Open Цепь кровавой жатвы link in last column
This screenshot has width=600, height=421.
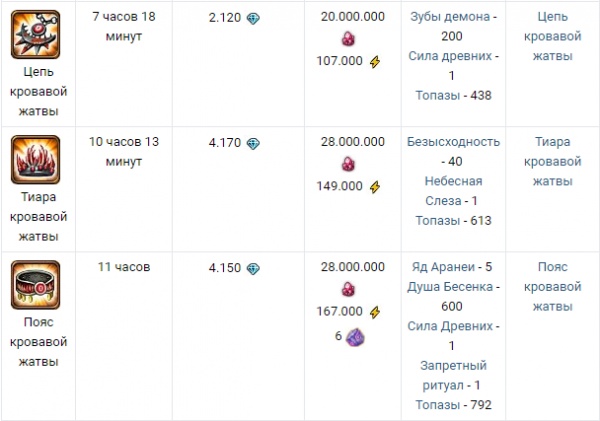pyautogui.click(x=553, y=36)
